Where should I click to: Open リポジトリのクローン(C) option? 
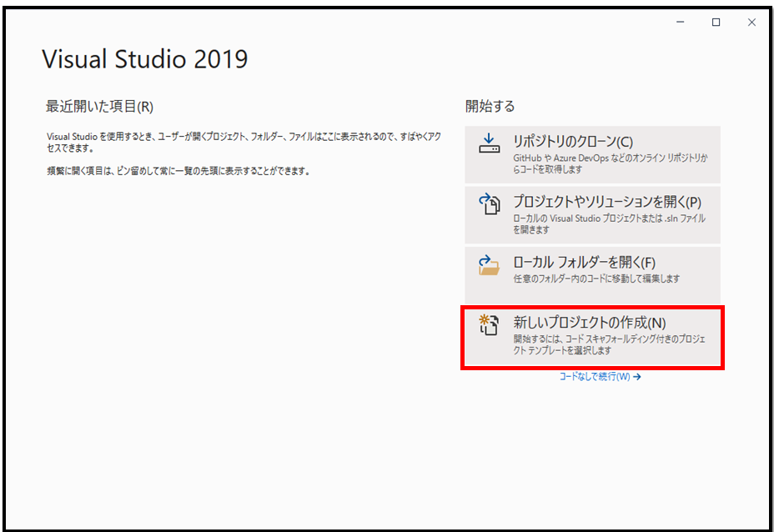click(592, 154)
